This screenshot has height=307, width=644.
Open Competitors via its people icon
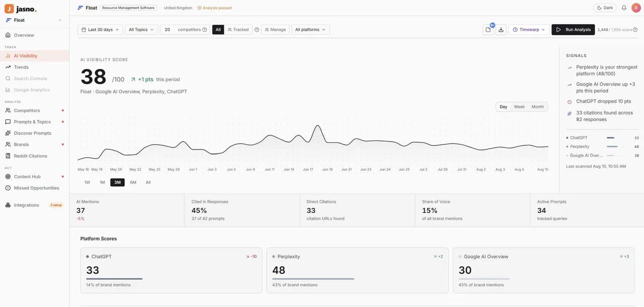8,110
